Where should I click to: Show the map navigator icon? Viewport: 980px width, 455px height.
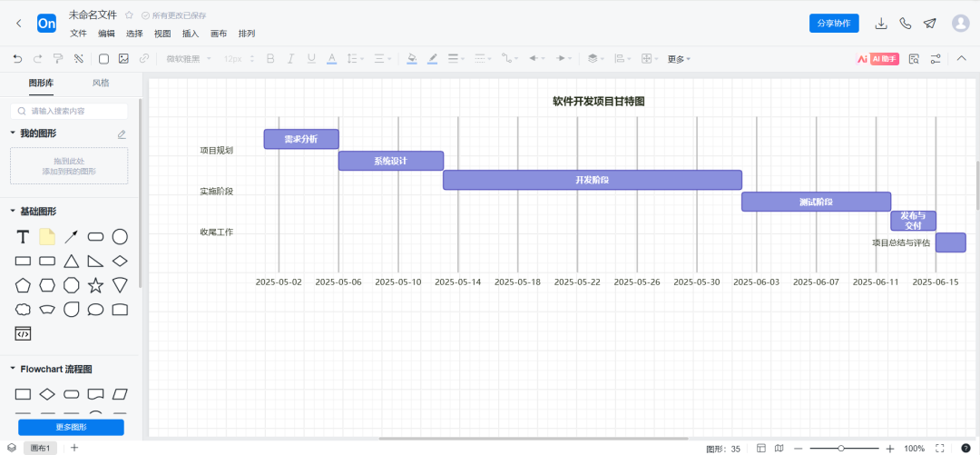779,448
